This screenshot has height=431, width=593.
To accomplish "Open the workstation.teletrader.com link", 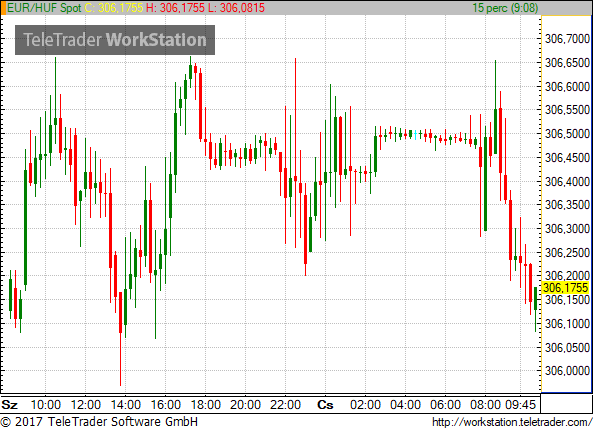I will [x=512, y=422].
